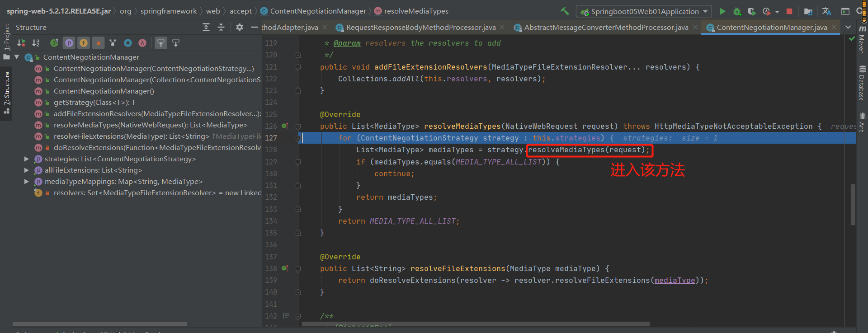Open the Ant tool window tab
This screenshot has height=333, width=868.
pos(862,122)
